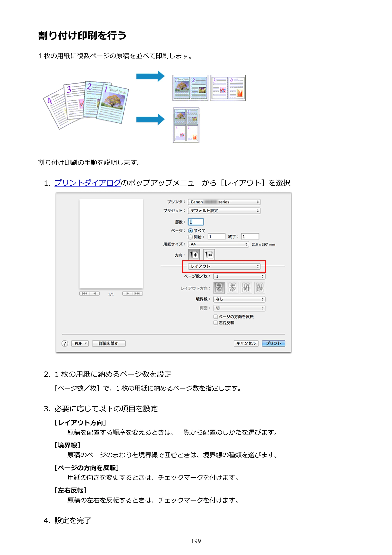The height and width of the screenshot is (555, 392).
Task: Choose N-shaped layout direction icon
Action: coord(260,288)
